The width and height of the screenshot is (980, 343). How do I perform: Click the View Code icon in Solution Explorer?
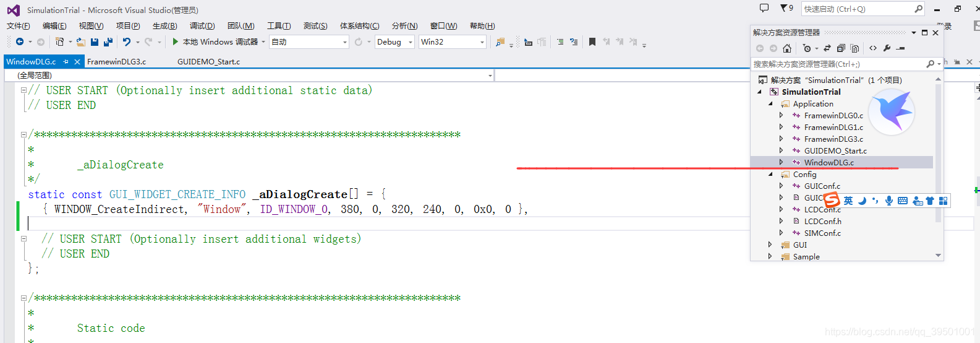[873, 48]
